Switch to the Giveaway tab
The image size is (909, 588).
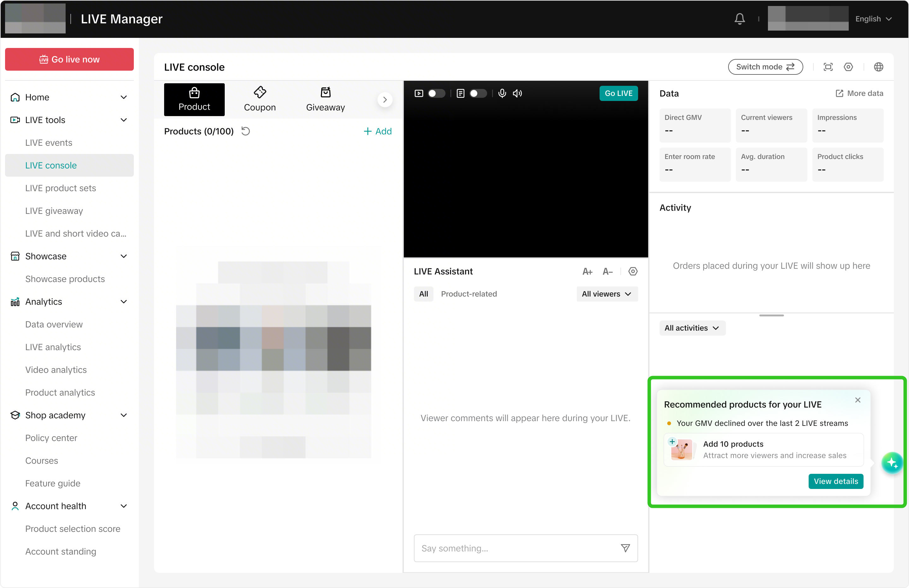click(x=325, y=100)
